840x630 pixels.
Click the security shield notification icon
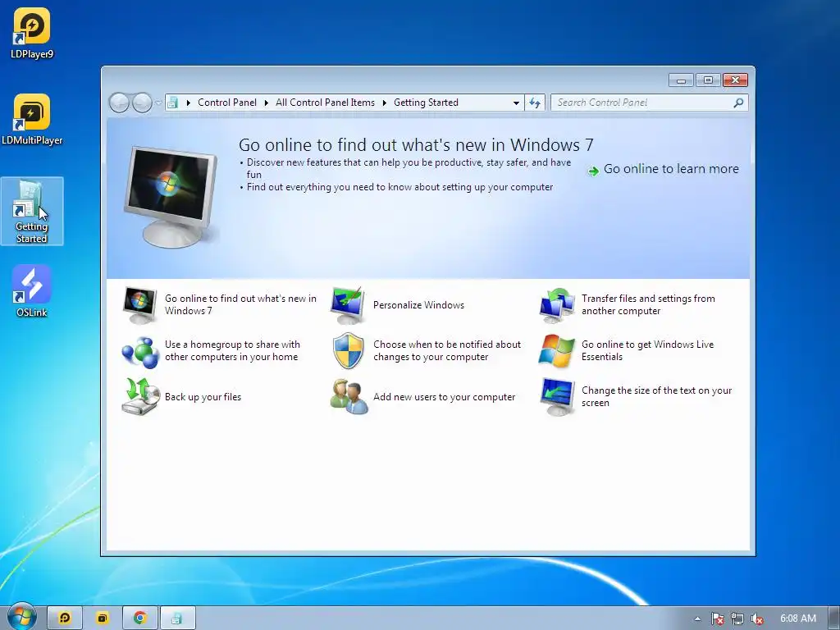[348, 351]
